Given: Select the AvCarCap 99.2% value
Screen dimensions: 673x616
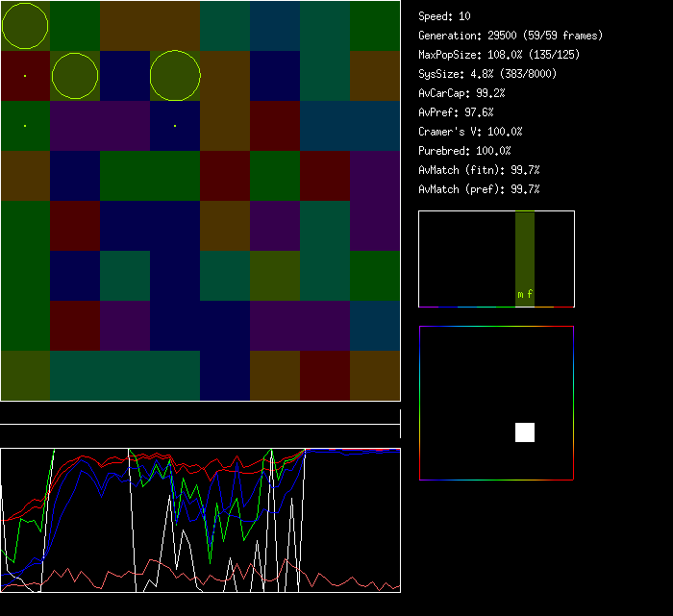Looking at the screenshot, I should pos(462,93).
